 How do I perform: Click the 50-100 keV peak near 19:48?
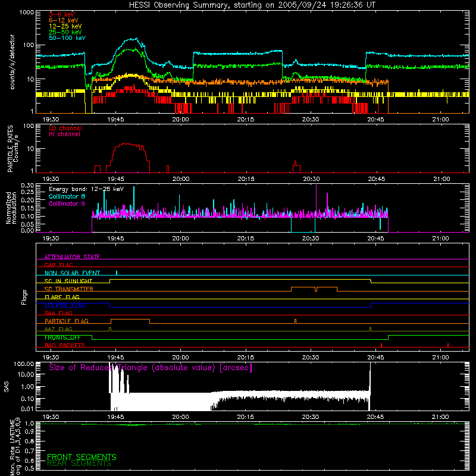click(x=133, y=39)
